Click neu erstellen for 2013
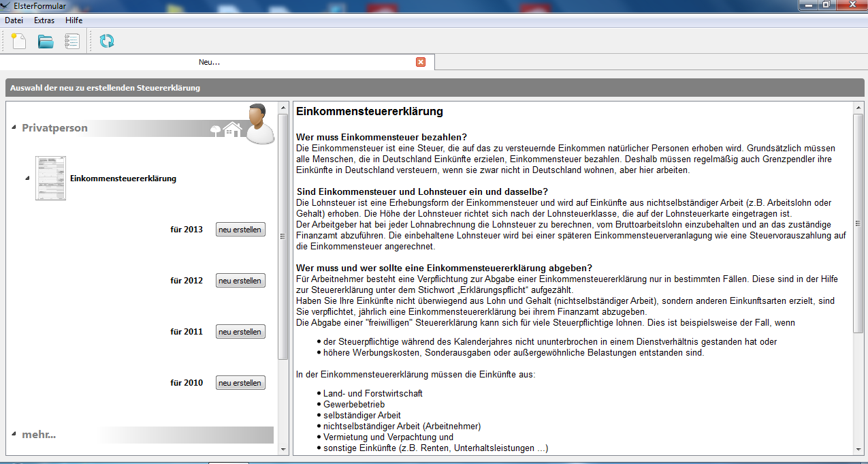Image resolution: width=868 pixels, height=464 pixels. tap(240, 230)
